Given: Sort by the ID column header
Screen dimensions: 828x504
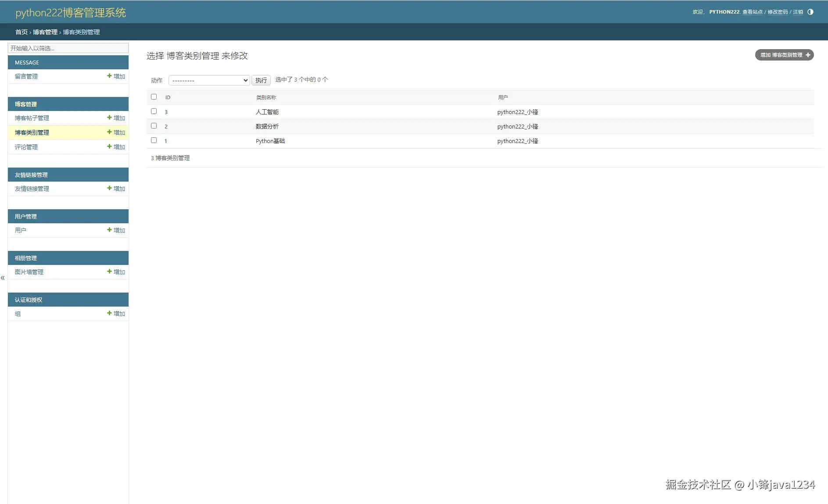Looking at the screenshot, I should pos(168,97).
